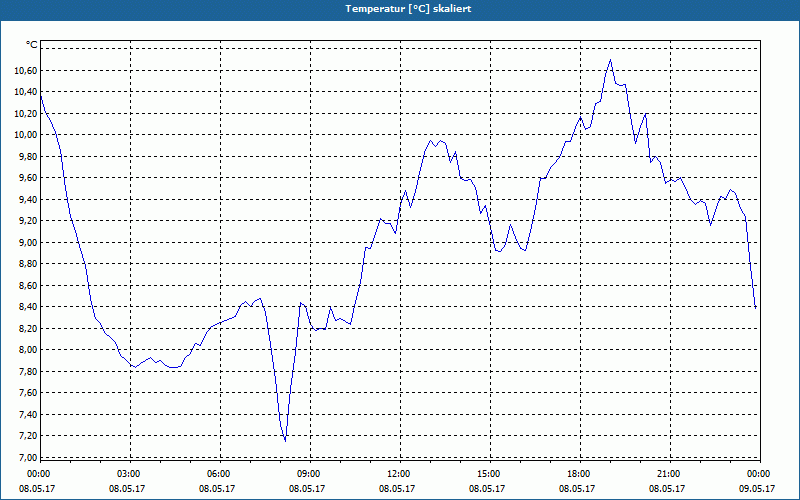The width and height of the screenshot is (800, 500).
Task: Click the 18:00 time label
Action: 579,474
